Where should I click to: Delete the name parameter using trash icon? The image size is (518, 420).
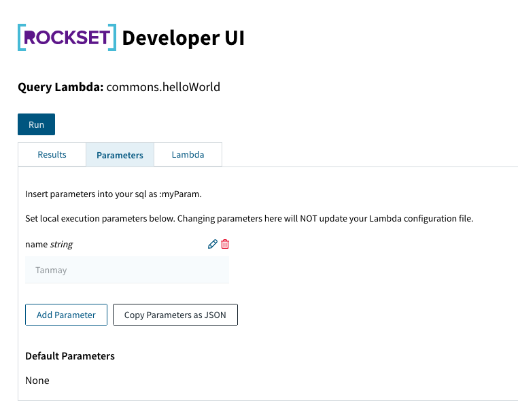point(225,244)
